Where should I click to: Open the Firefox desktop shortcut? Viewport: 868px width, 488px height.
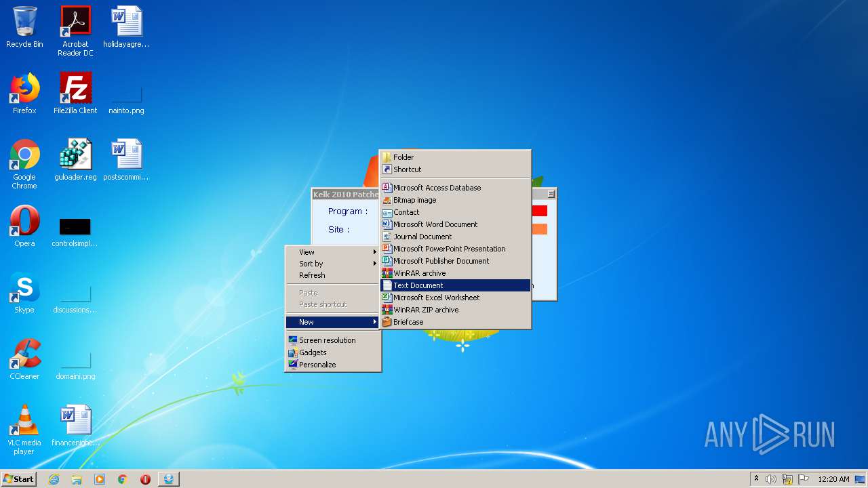click(x=24, y=94)
